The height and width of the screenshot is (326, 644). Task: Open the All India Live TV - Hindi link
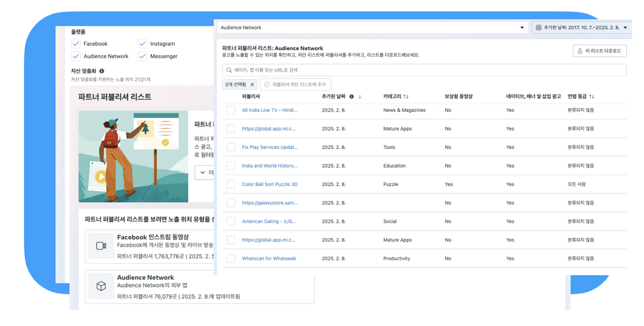270,111
